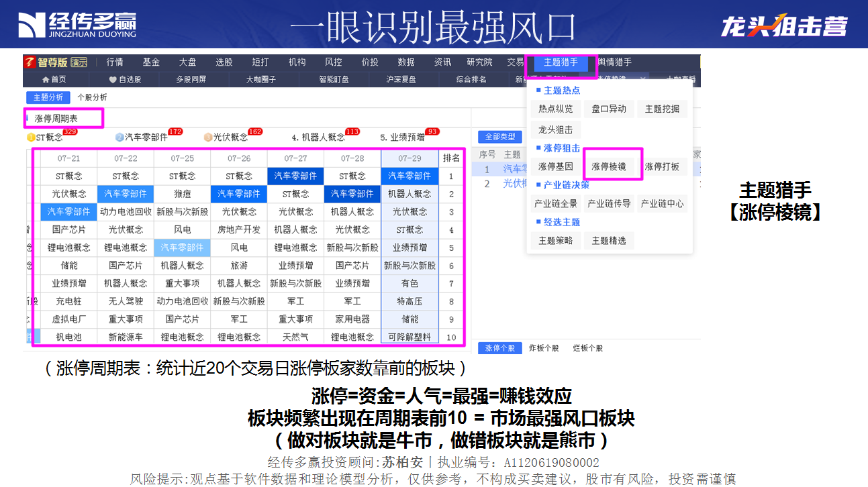Click the 首页 home icon tab
The image size is (868, 487).
54,79
